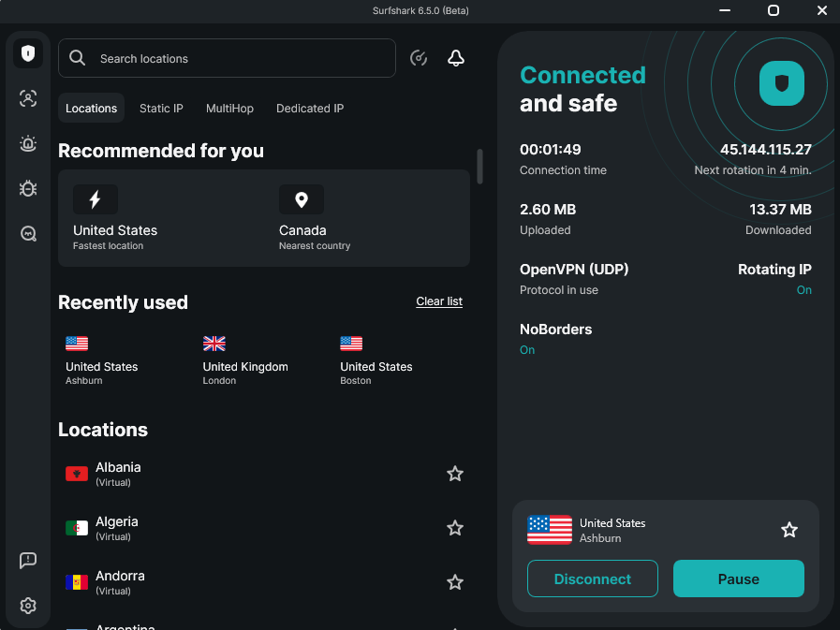Favorite the connected Ashburn location star

tap(789, 530)
